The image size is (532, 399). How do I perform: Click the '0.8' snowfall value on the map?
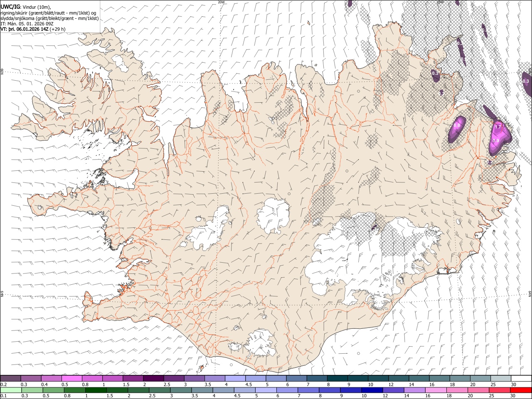pyautogui.click(x=457, y=125)
